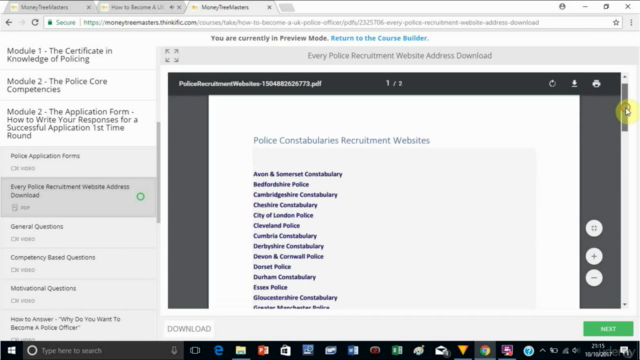640x360 pixels.
Task: Click the PDF page number field
Action: 388,83
